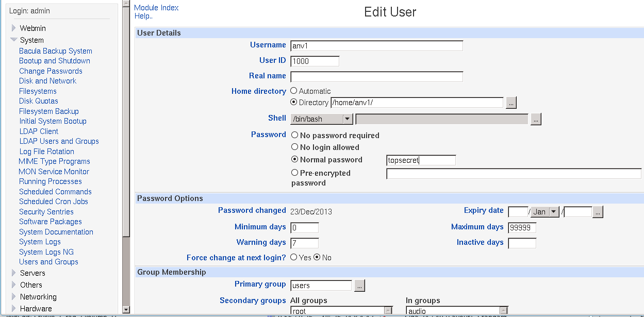Choose primary group with the ... button
Image resolution: width=644 pixels, height=317 pixels.
coord(359,285)
